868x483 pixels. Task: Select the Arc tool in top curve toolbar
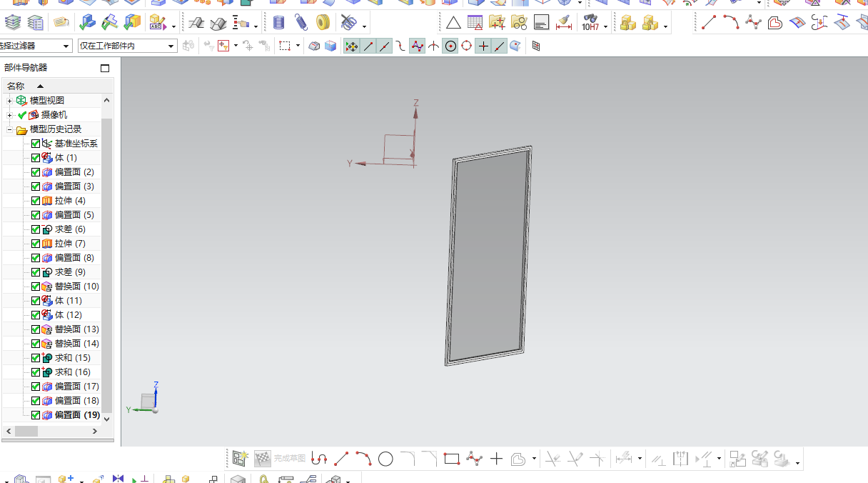point(731,23)
